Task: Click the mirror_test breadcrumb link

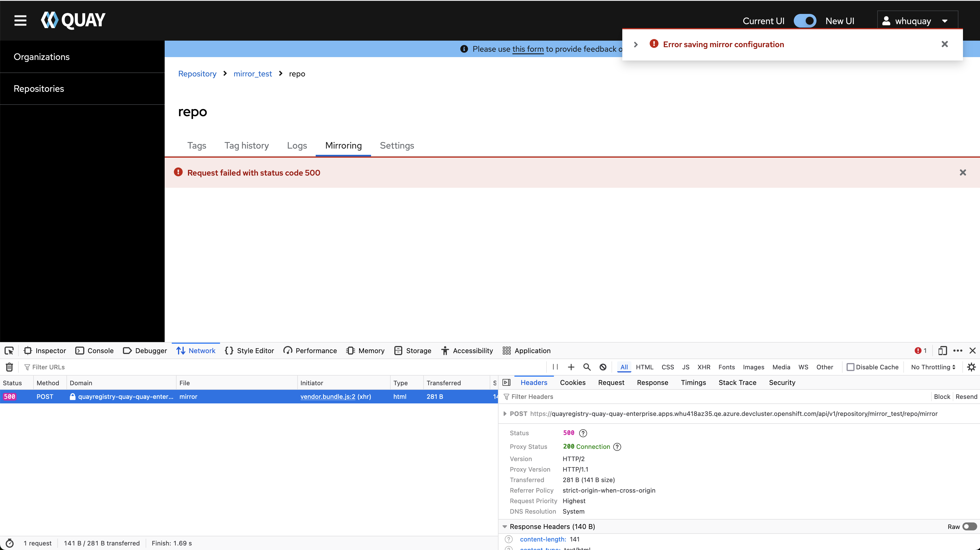Action: coord(253,74)
